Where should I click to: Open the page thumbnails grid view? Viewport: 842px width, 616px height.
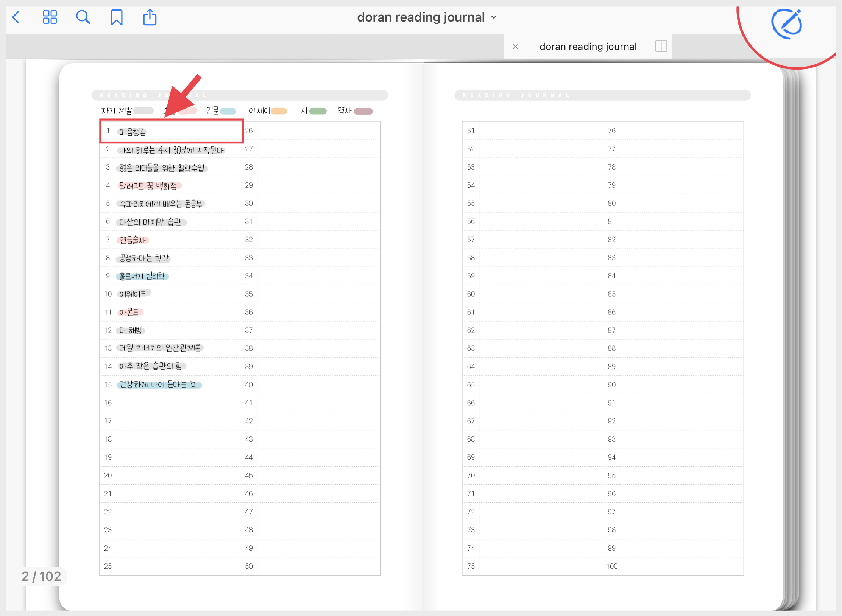pos(50,17)
